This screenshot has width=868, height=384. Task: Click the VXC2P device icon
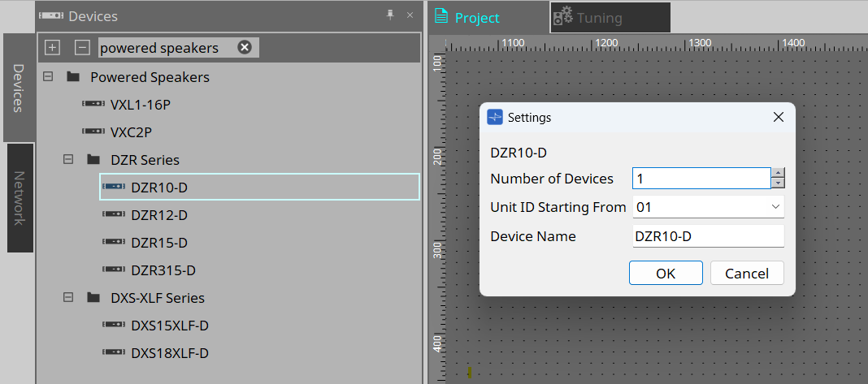(x=93, y=132)
